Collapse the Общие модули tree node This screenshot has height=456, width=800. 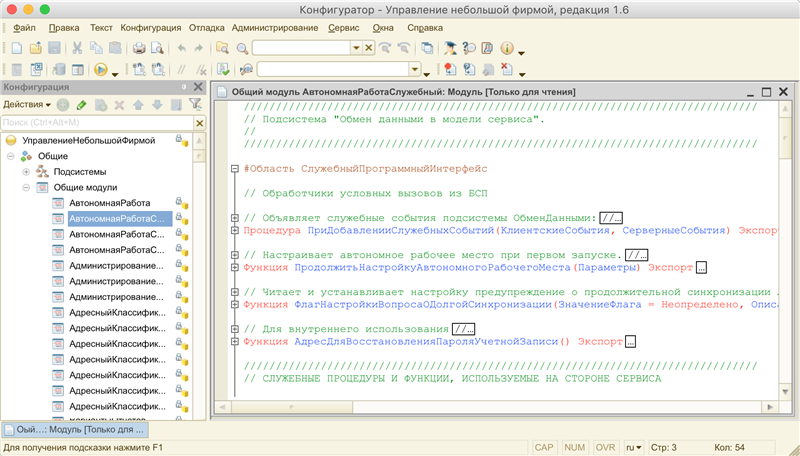[26, 188]
